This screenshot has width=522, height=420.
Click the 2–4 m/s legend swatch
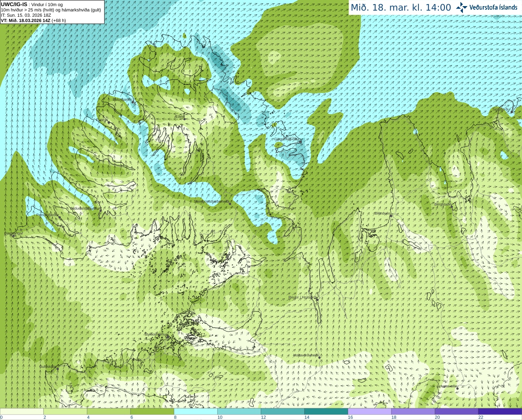[65, 411]
